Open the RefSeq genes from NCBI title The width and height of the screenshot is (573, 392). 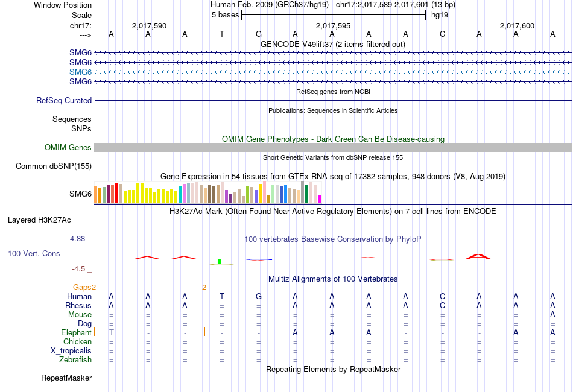tap(333, 92)
